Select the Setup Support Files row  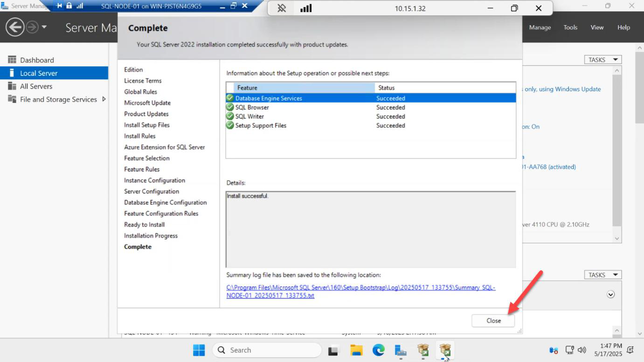(x=371, y=125)
